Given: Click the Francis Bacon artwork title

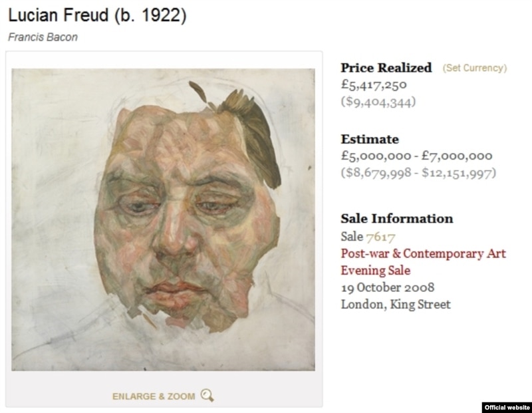Looking at the screenshot, I should (x=43, y=37).
